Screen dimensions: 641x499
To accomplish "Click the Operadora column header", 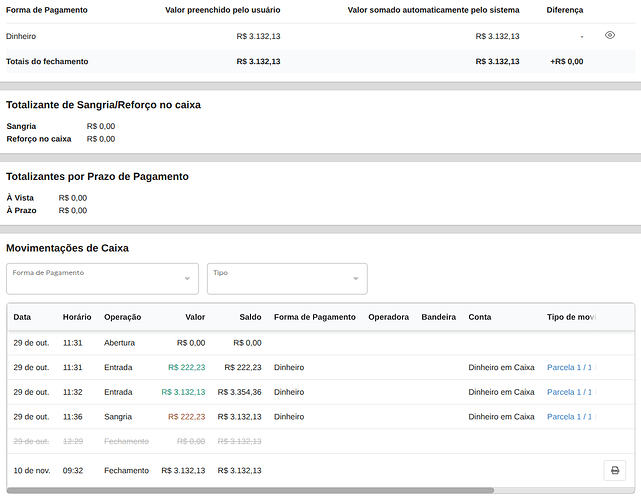I will (x=388, y=317).
